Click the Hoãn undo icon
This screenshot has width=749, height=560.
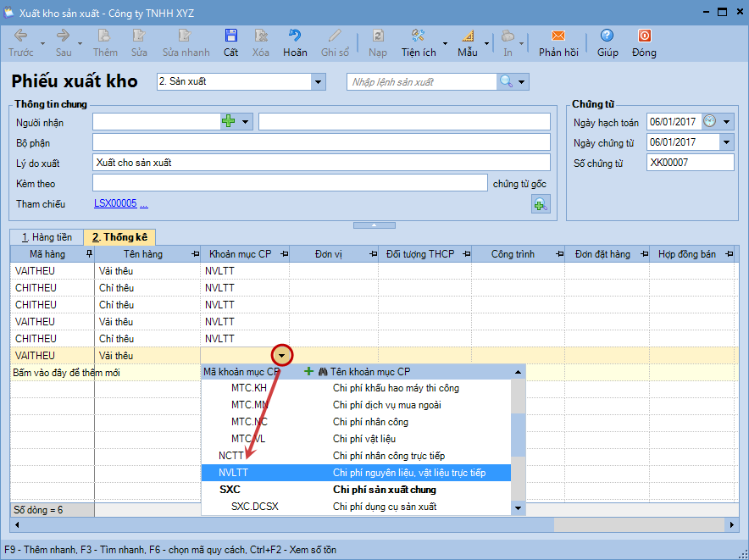[295, 36]
